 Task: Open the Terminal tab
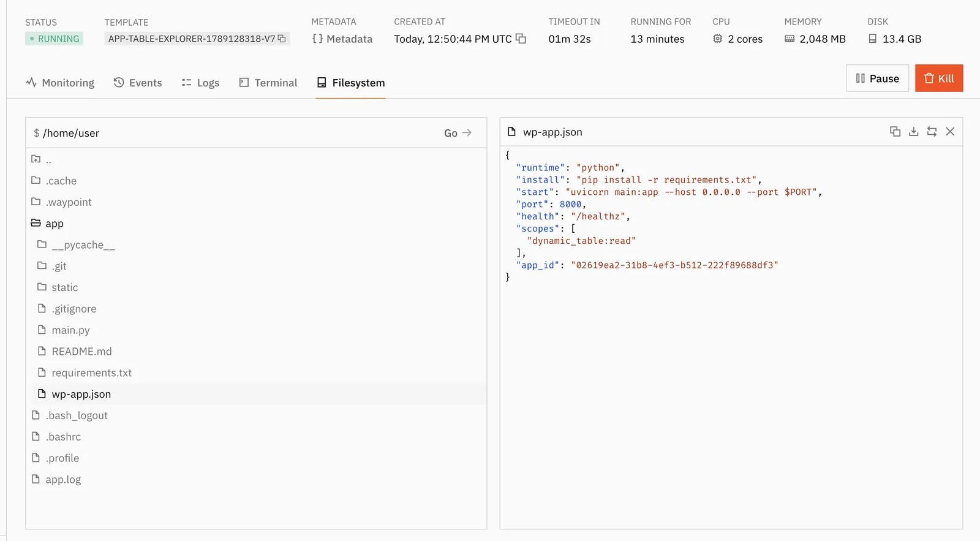pyautogui.click(x=268, y=83)
